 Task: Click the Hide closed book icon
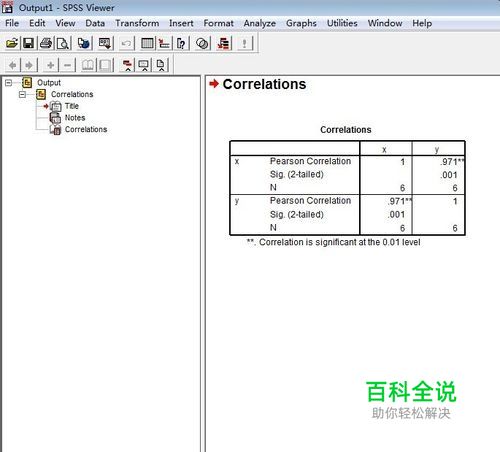click(105, 65)
